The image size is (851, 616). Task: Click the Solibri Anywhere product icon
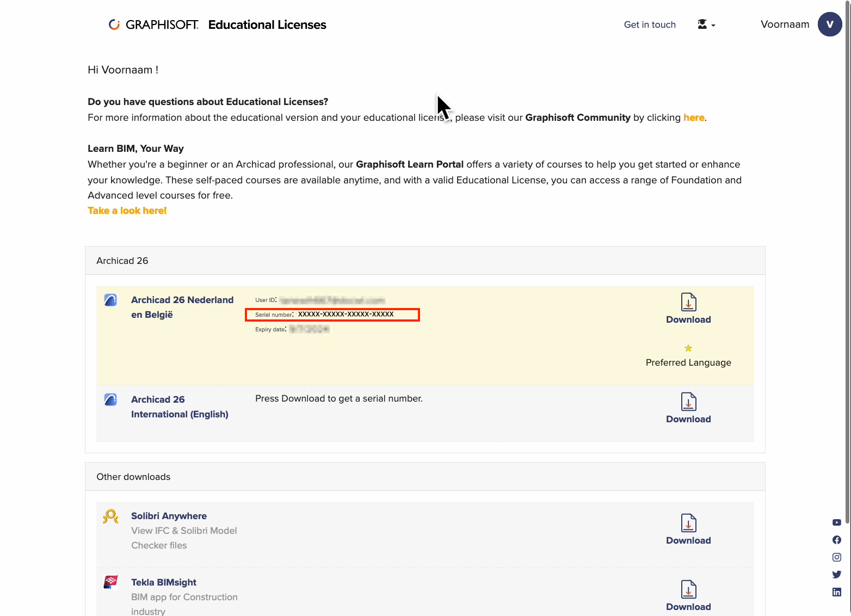(110, 516)
